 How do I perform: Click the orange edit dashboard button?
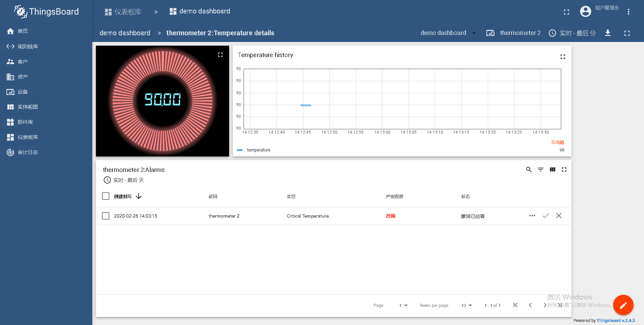point(623,305)
